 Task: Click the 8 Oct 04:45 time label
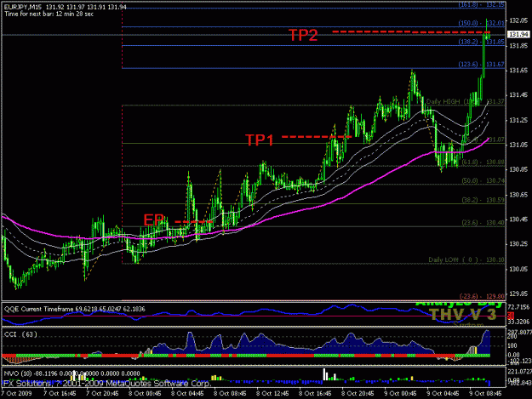[187, 394]
